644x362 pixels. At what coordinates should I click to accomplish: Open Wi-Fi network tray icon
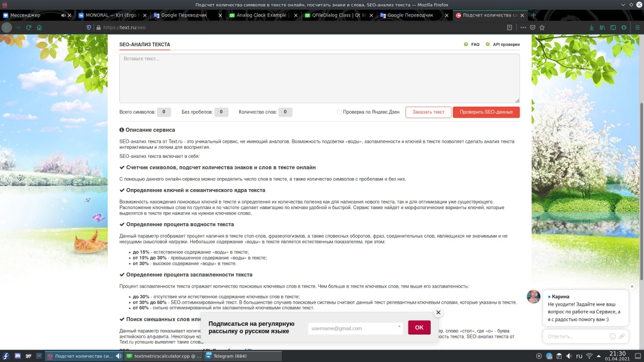coord(589,356)
